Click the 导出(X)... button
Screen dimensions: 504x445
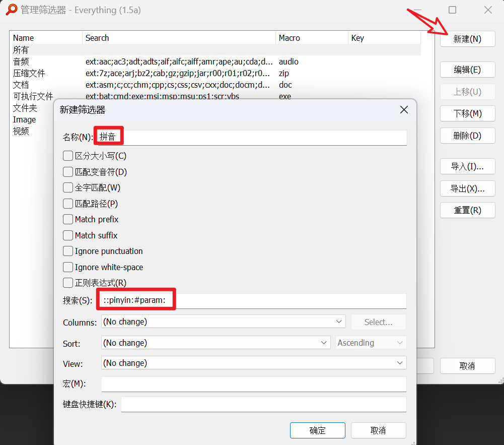tap(467, 188)
